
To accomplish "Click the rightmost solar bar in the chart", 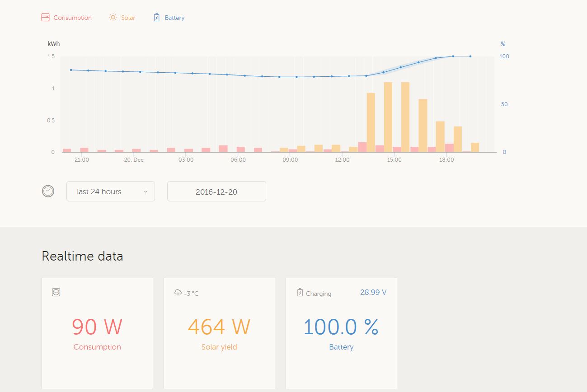I will tap(475, 147).
